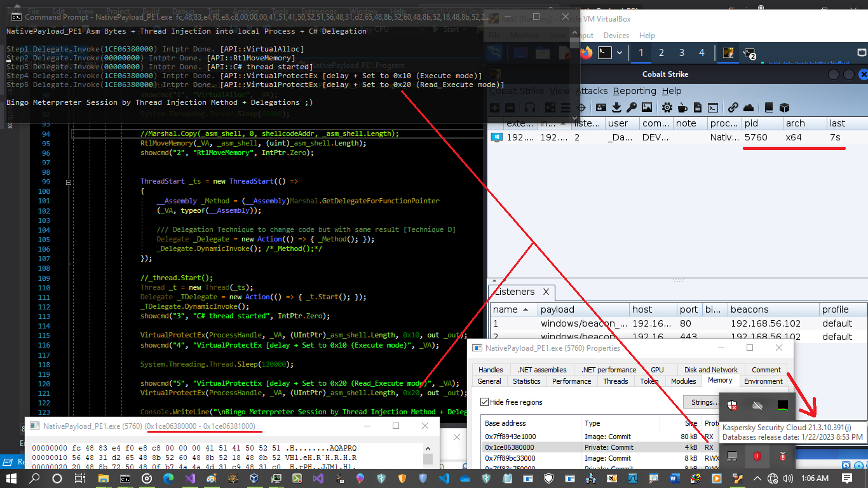Click the OneDrive cloud icon in tray overflow

(757, 405)
